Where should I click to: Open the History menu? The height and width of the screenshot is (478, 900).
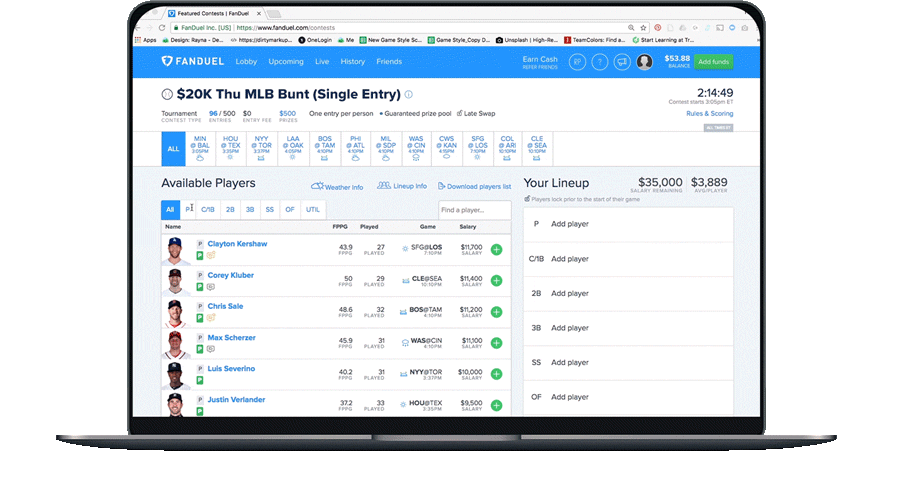[352, 61]
